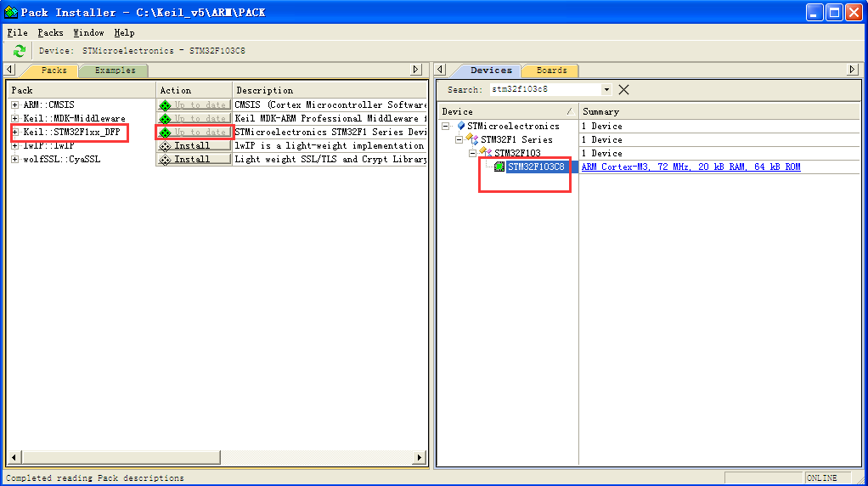Expand the Keil::MDK-Middleware pack
Viewport: 868px width, 486px height.
[x=15, y=118]
